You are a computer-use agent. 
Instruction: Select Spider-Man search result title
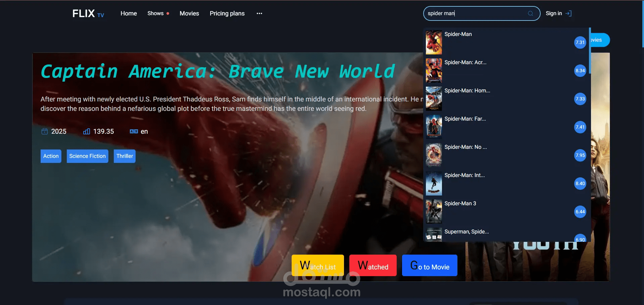coord(458,34)
